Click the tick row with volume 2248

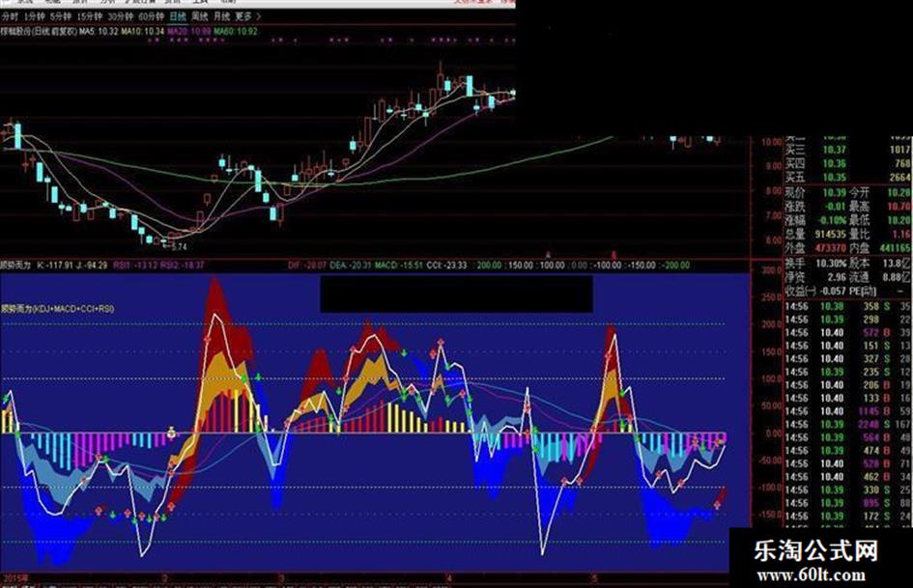click(x=848, y=424)
